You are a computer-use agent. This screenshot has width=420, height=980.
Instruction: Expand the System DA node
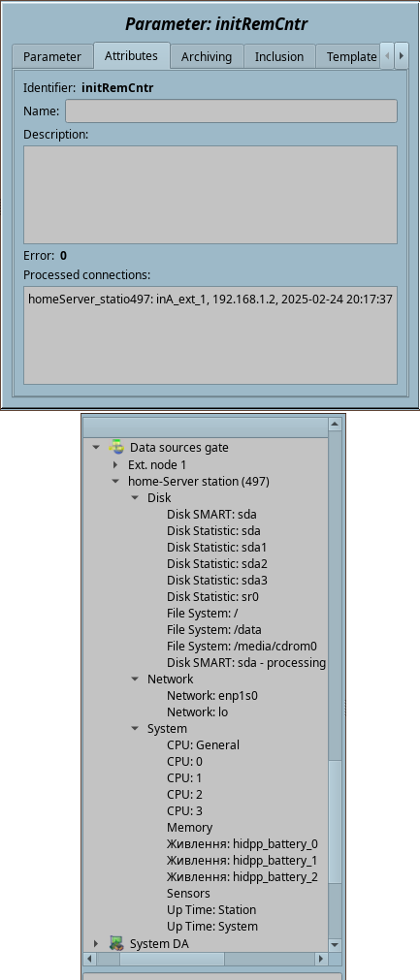tap(96, 943)
